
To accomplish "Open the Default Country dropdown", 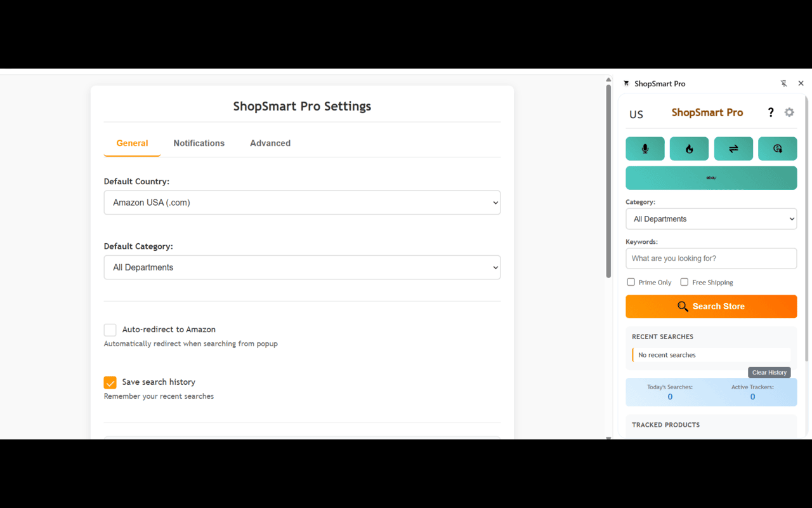I will click(x=302, y=203).
